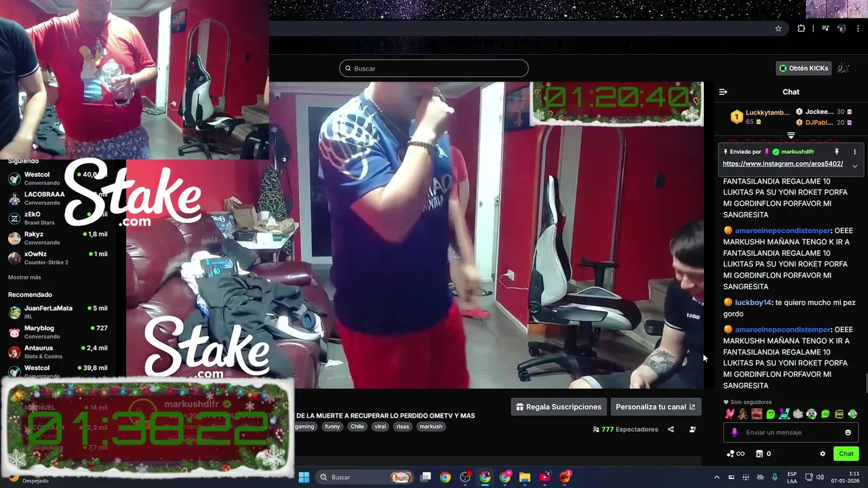Image resolution: width=868 pixels, height=488 pixels.
Task: Open the browser media control icon
Action: 825,28
